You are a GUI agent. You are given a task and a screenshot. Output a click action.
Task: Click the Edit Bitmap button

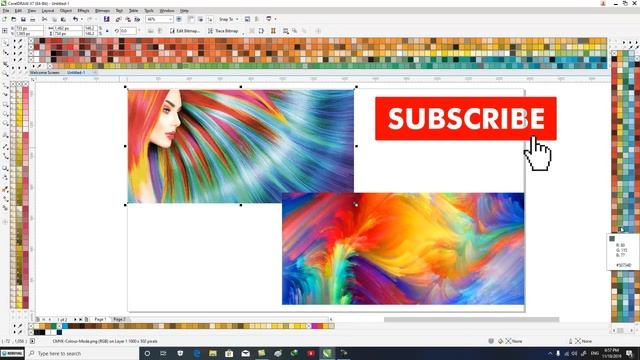[185, 31]
